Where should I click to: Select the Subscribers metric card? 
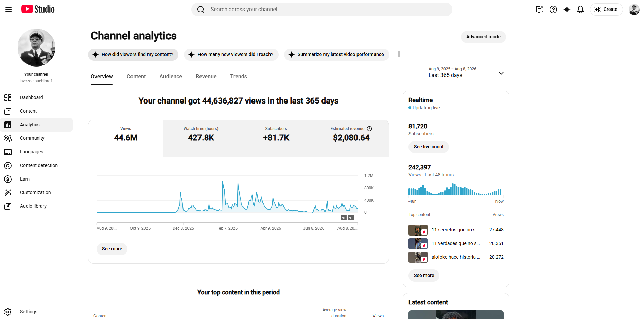coord(276,138)
